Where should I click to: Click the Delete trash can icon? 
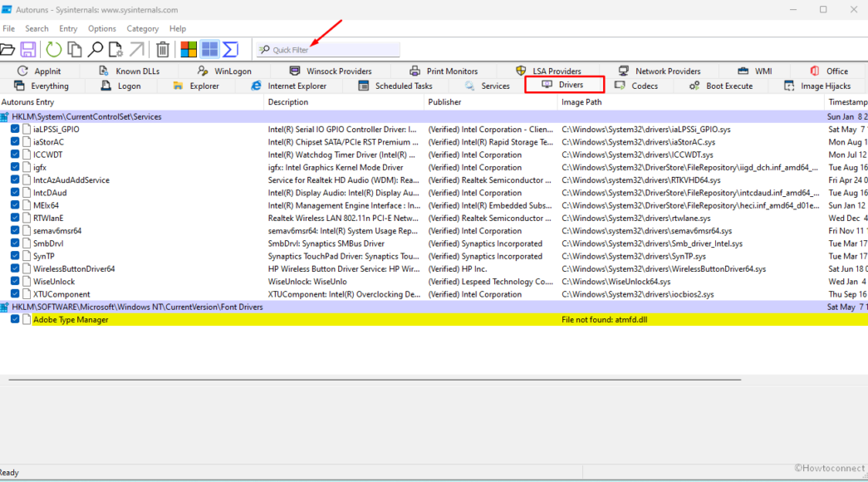point(163,50)
